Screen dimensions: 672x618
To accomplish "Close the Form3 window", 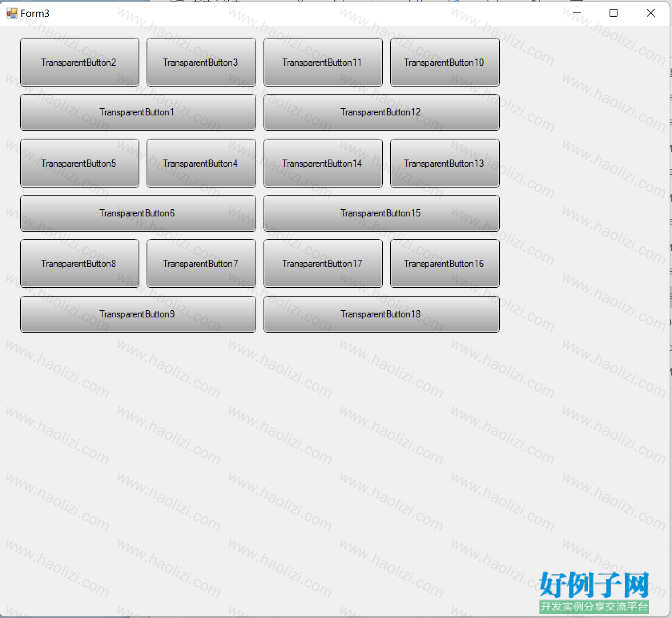I will point(651,13).
